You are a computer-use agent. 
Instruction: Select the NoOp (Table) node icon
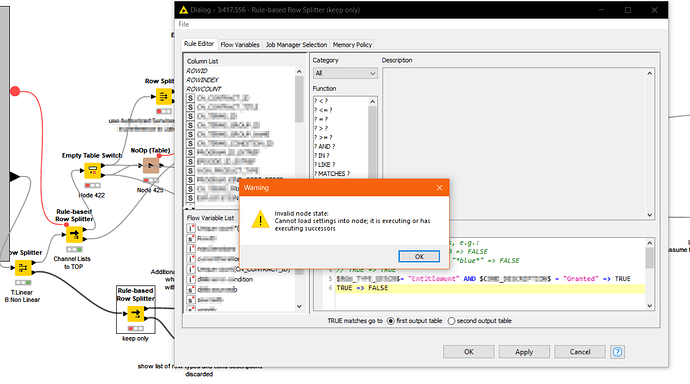pos(151,166)
